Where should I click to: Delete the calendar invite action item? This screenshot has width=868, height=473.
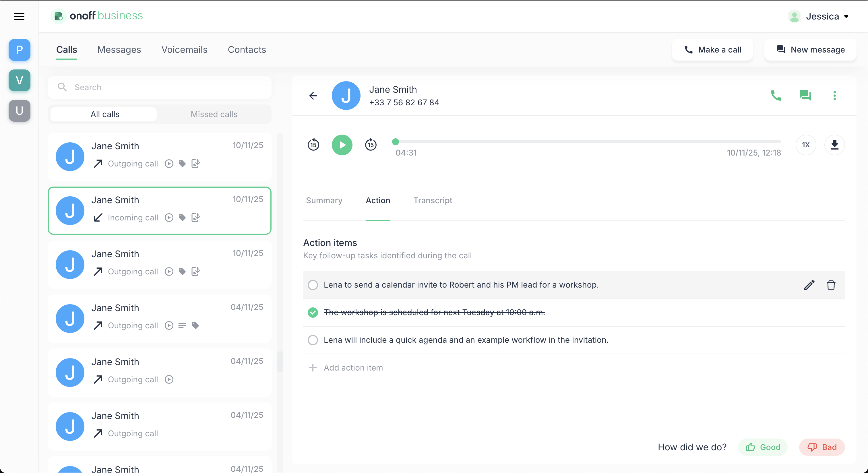pyautogui.click(x=831, y=285)
